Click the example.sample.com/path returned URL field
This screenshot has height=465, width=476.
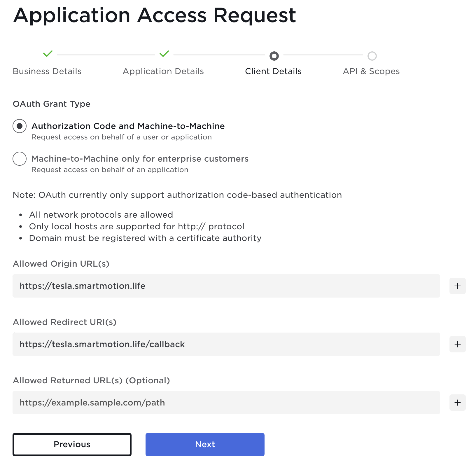[x=226, y=403]
